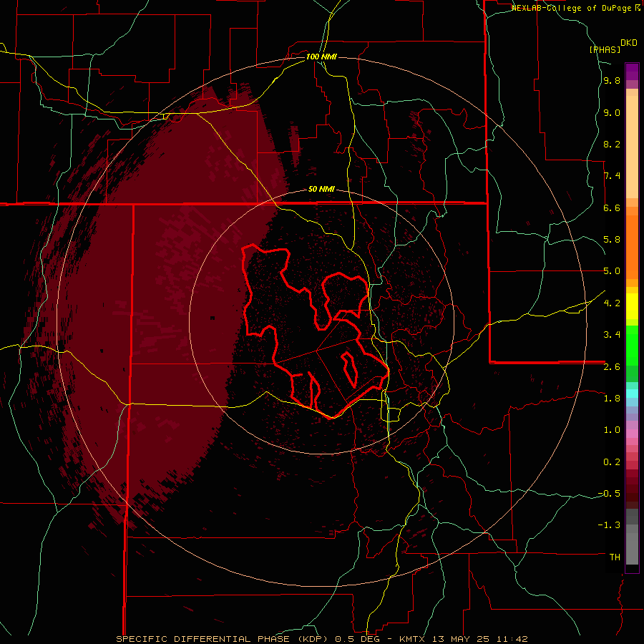Click the TH threshold legend label
Screen dimensions: 644x644
(x=615, y=557)
